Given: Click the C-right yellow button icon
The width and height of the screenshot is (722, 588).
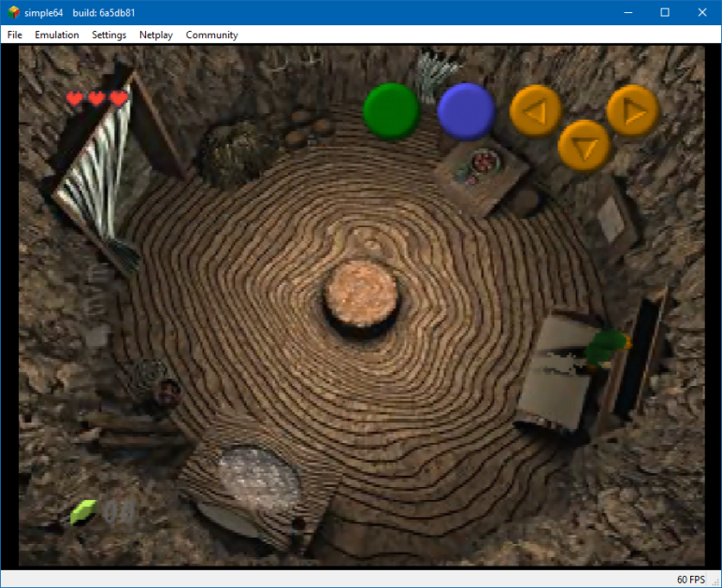Looking at the screenshot, I should click(x=633, y=111).
